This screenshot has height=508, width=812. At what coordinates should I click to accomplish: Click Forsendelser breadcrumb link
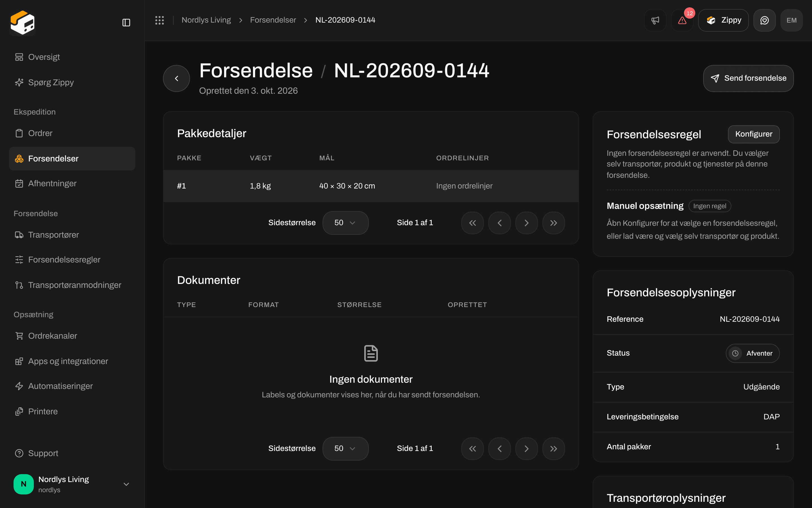click(x=273, y=20)
